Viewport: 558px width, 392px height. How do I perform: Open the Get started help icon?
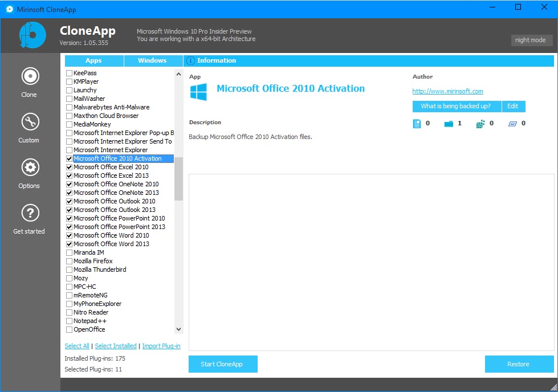tap(29, 213)
